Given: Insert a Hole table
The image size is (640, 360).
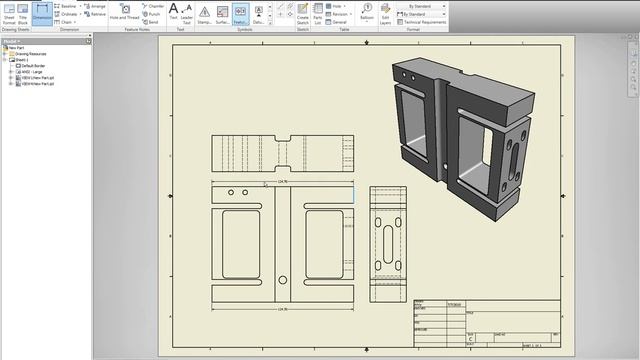Looking at the screenshot, I should pyautogui.click(x=334, y=6).
